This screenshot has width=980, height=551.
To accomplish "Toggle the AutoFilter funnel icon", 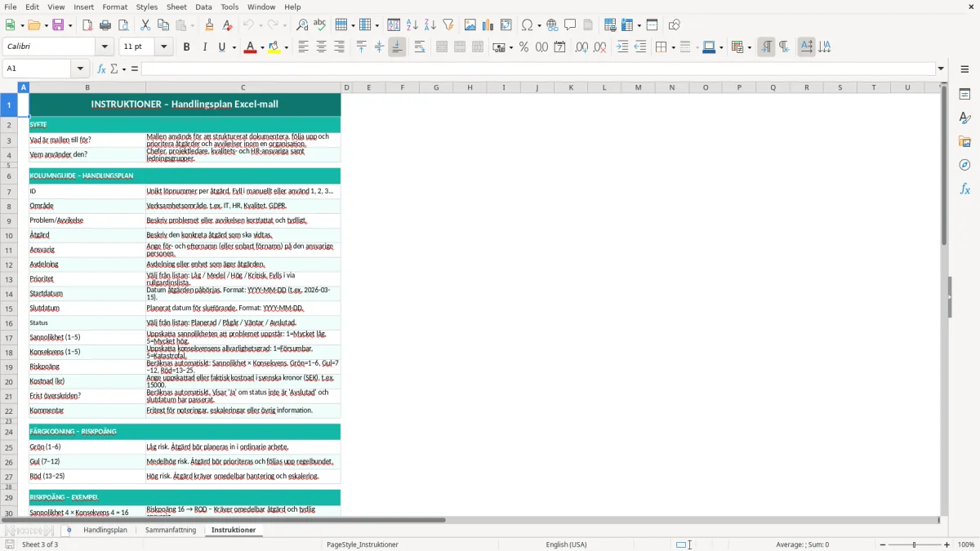I will click(448, 25).
